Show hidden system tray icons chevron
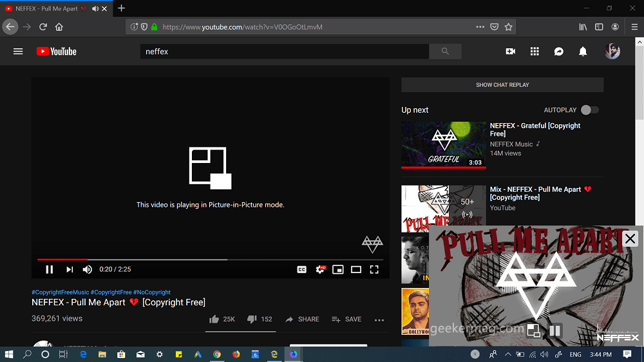 508,354
